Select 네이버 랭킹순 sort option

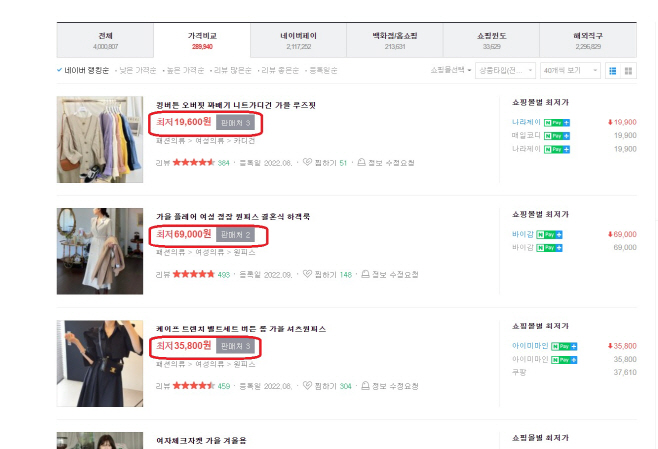83,70
